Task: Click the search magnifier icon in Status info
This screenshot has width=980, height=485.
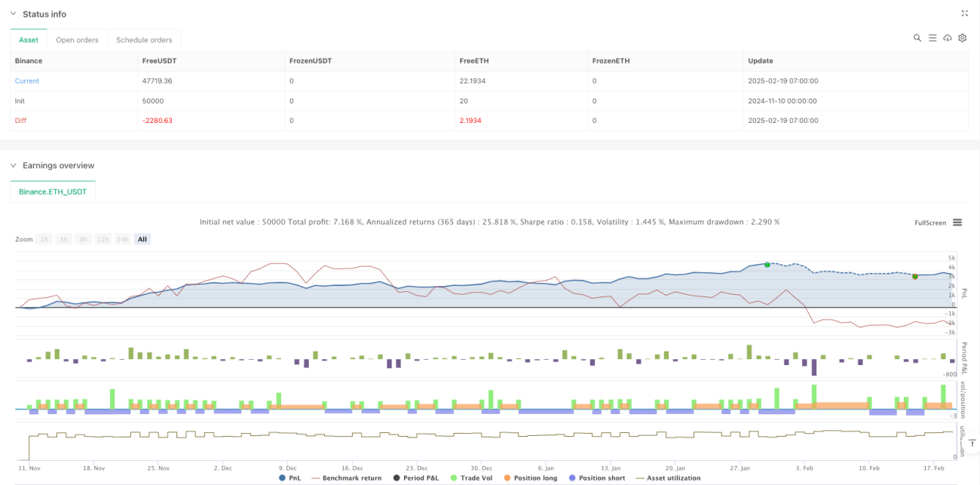Action: click(917, 38)
